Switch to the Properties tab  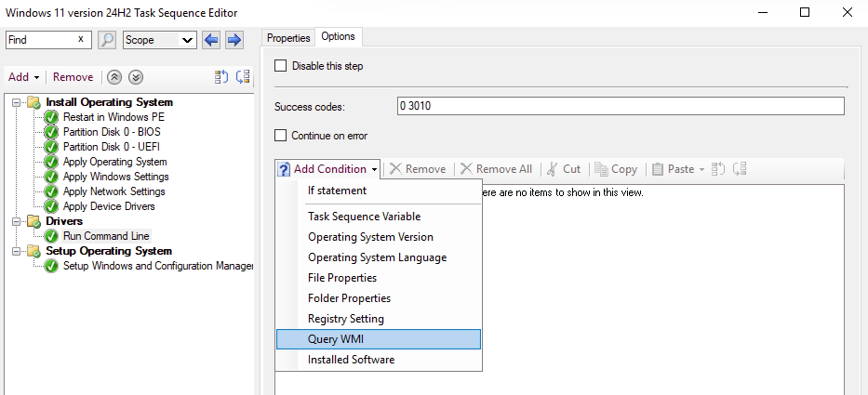288,37
